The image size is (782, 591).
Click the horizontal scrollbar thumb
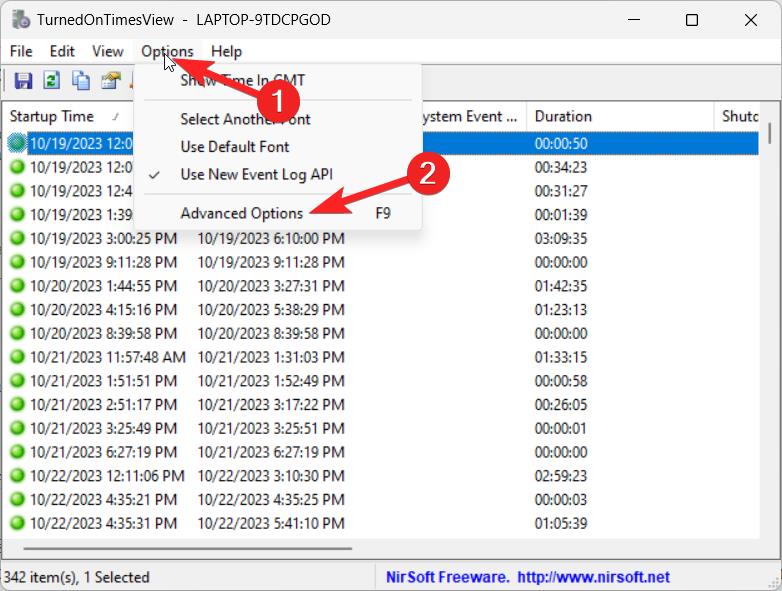coord(188,549)
